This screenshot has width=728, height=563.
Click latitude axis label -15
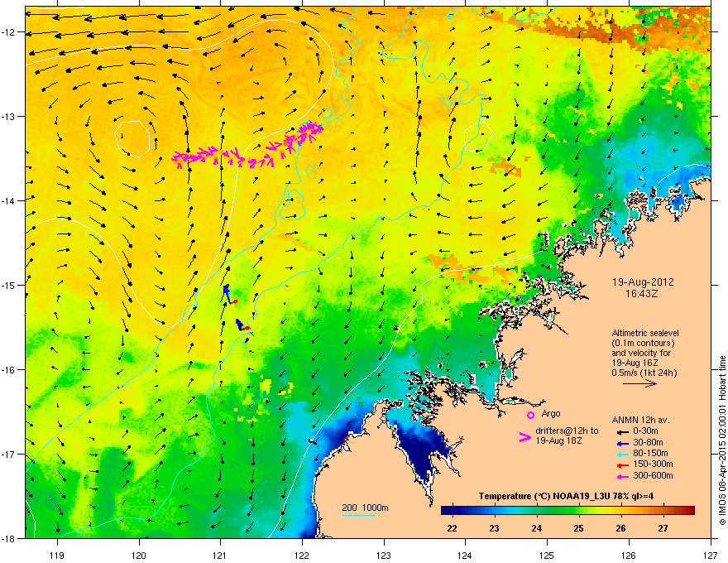(8, 285)
